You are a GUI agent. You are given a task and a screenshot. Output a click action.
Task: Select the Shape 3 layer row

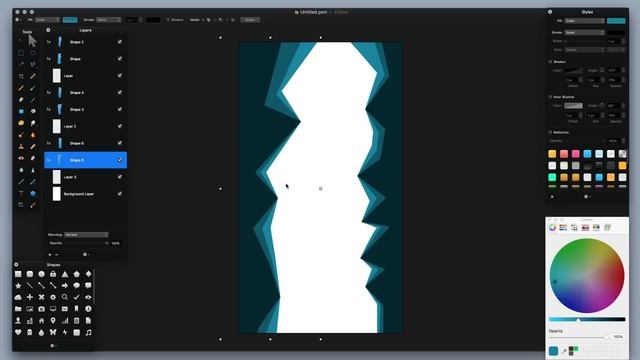(85, 109)
